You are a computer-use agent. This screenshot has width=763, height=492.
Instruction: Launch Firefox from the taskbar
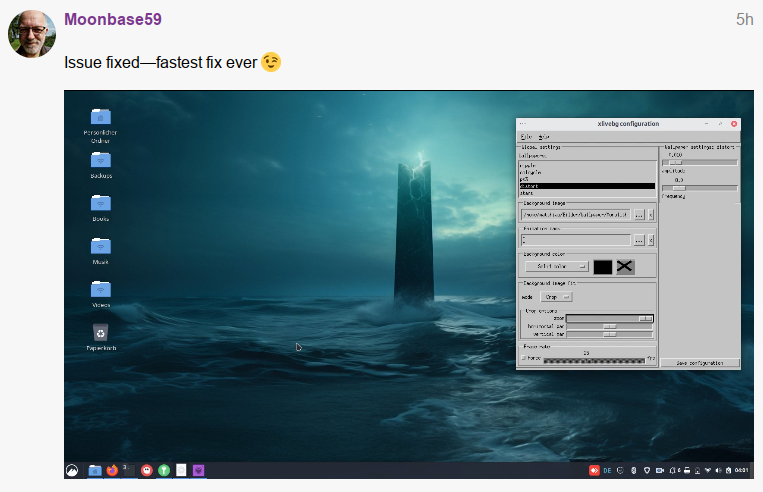coord(112,470)
